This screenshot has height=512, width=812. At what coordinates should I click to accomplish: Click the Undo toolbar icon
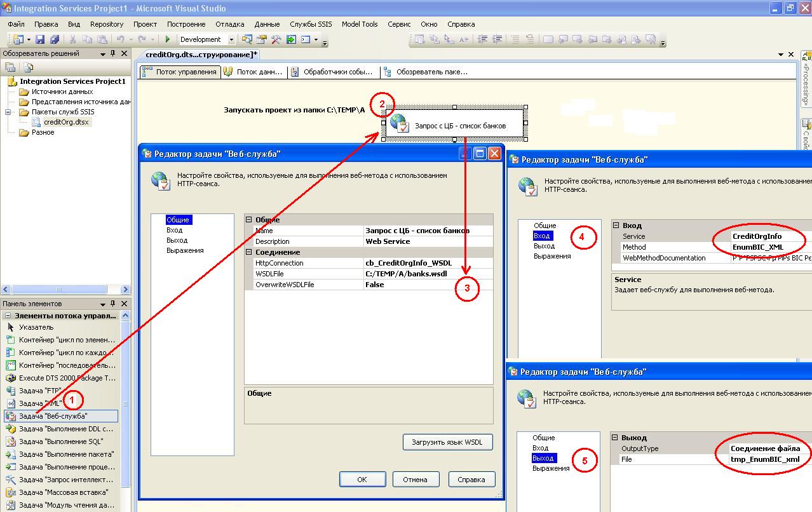point(120,39)
